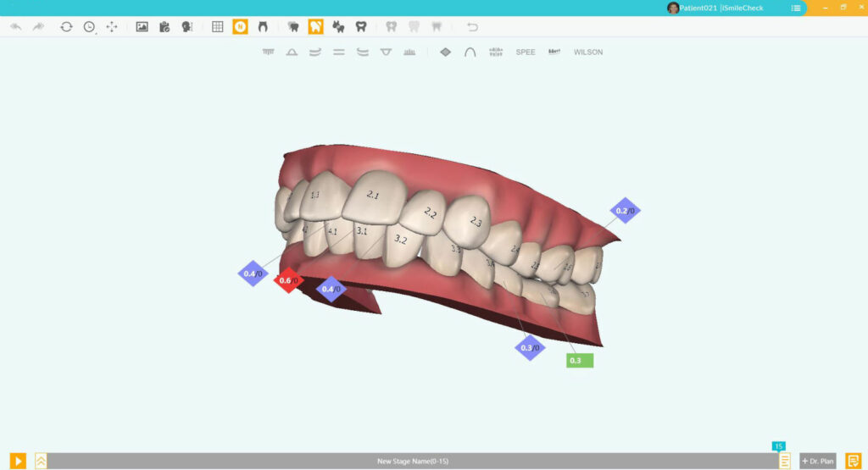Select tooth 3.2 on the model
This screenshot has height=470, width=868.
(x=402, y=245)
